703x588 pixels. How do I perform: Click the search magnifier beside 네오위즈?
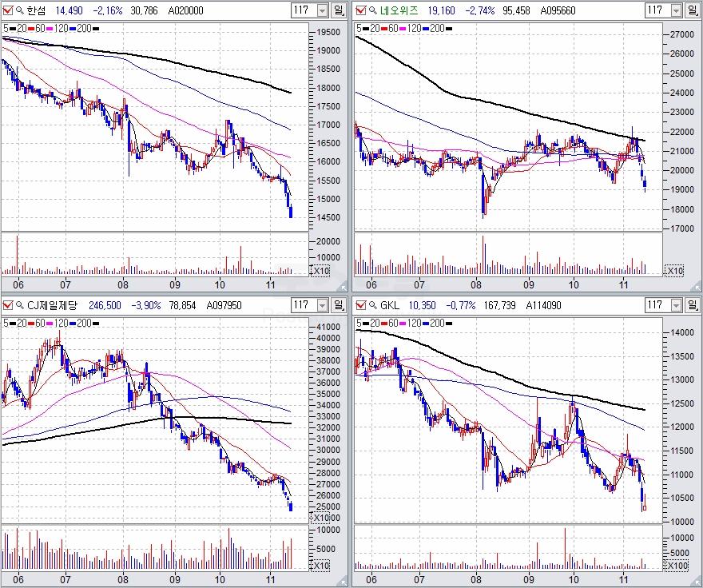371,10
